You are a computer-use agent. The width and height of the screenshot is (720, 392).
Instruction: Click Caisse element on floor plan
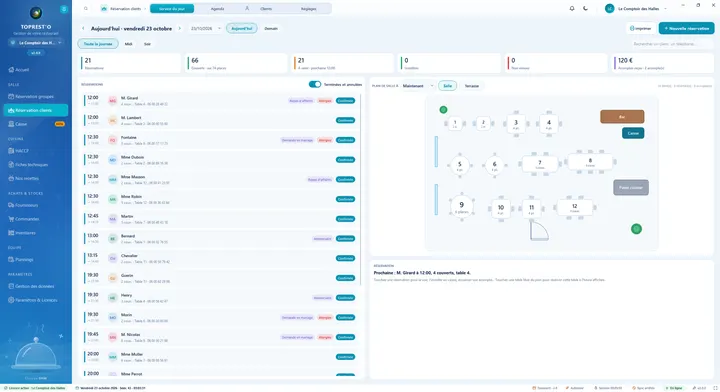pyautogui.click(x=633, y=133)
